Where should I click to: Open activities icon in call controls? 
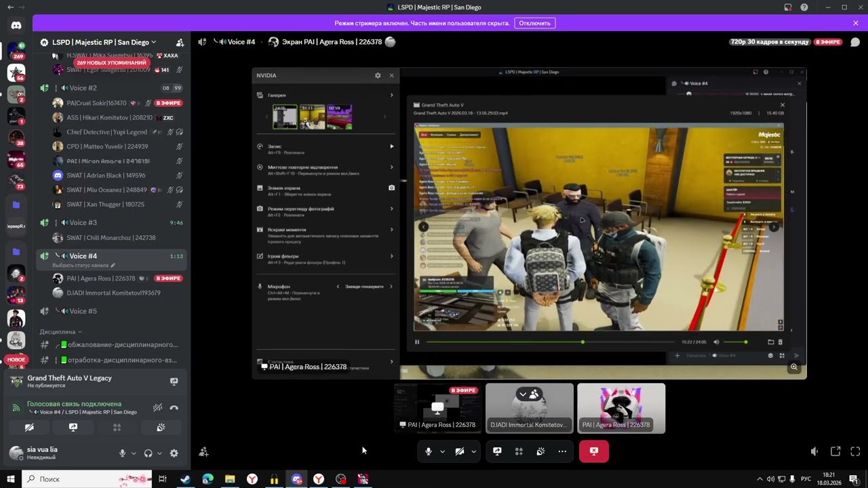coord(519,451)
